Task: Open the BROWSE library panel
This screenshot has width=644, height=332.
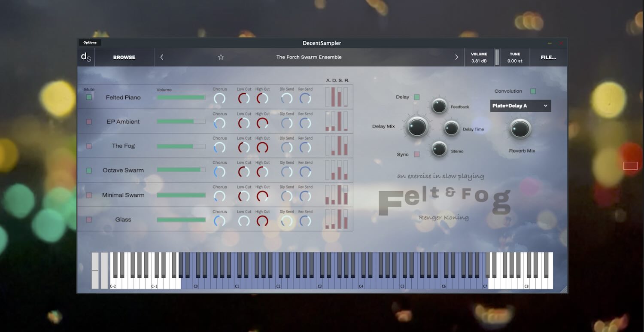Action: [x=124, y=57]
